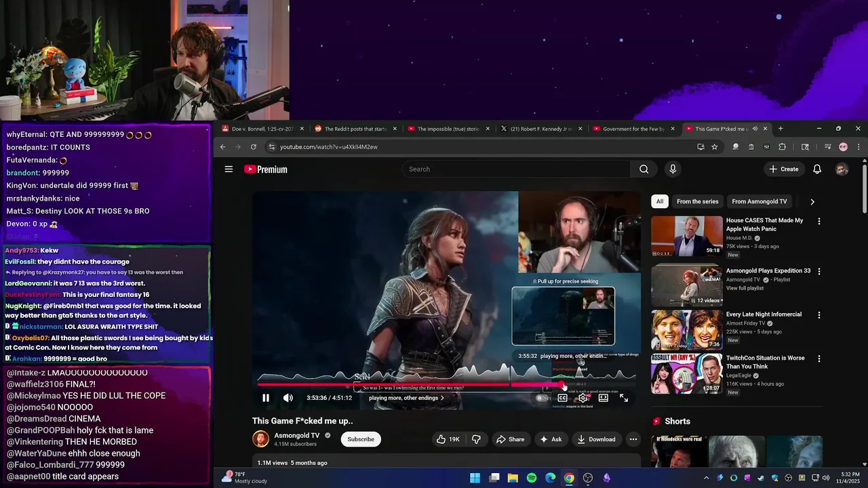Image resolution: width=868 pixels, height=488 pixels.
Task: Switch to 'Robert F. Kennedy Jr' X tab
Action: [x=541, y=129]
